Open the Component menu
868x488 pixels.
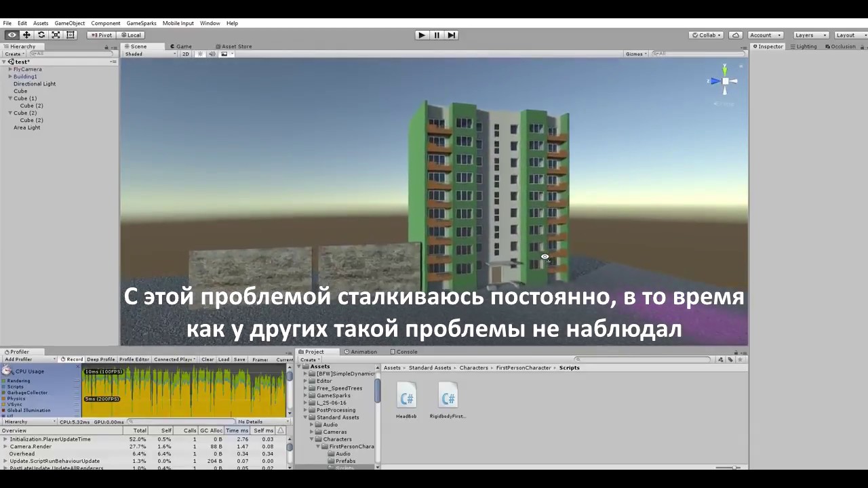click(x=106, y=23)
